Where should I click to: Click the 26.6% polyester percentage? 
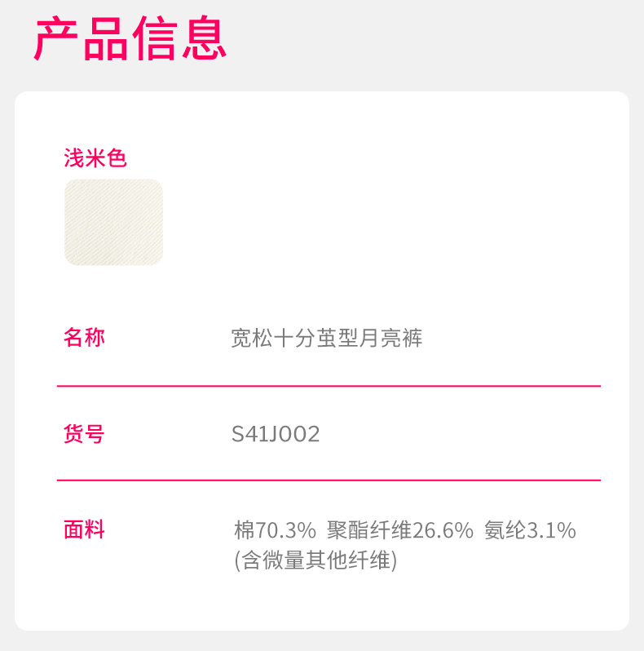(x=443, y=531)
